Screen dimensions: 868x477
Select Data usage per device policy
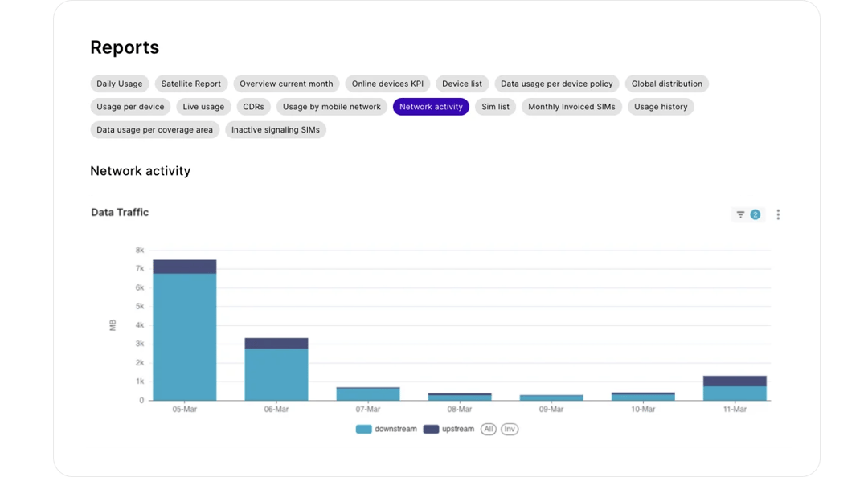tap(556, 84)
